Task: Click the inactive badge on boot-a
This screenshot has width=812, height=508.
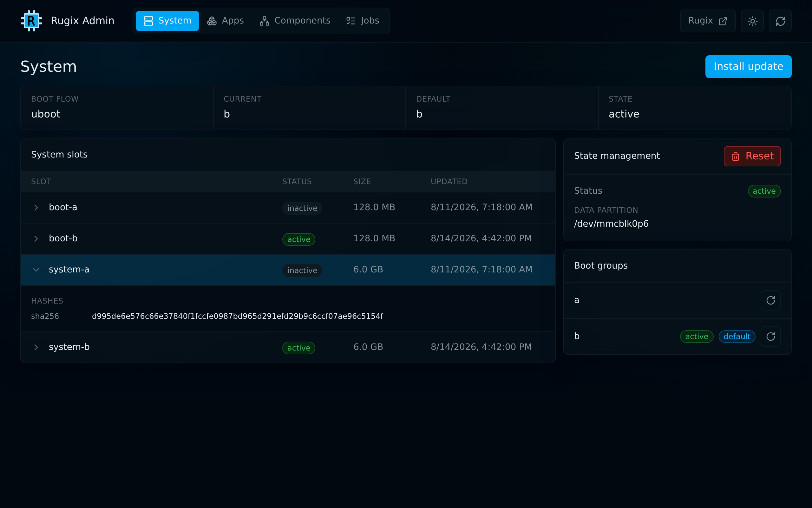Action: pos(302,208)
